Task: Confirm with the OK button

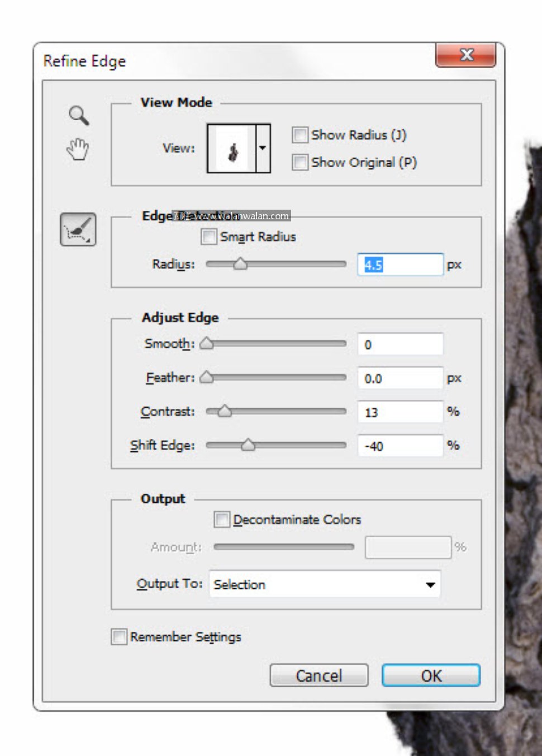Action: pyautogui.click(x=431, y=675)
